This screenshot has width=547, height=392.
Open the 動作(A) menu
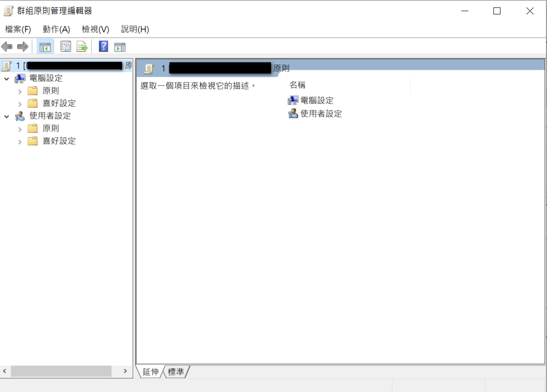click(x=56, y=29)
